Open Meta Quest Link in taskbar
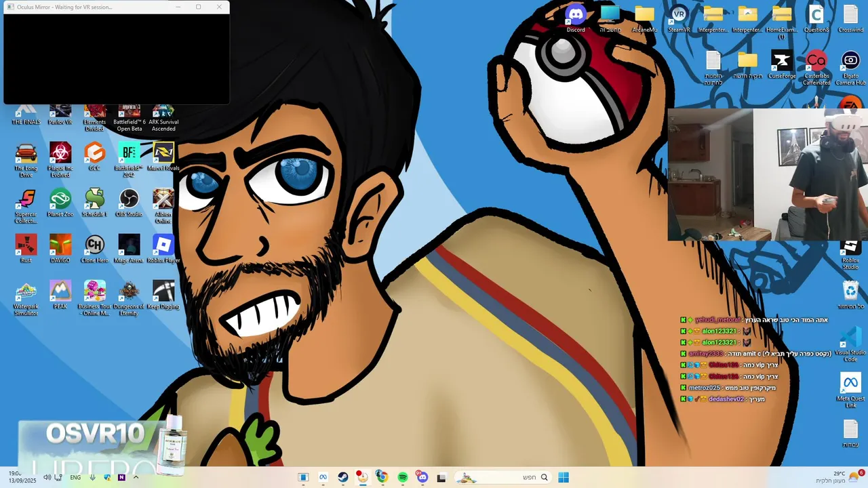868x488 pixels. tap(323, 477)
